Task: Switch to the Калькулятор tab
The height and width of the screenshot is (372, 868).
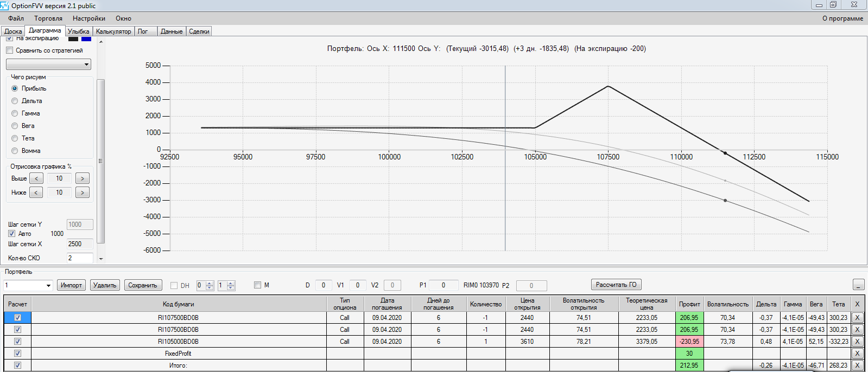Action: click(113, 31)
